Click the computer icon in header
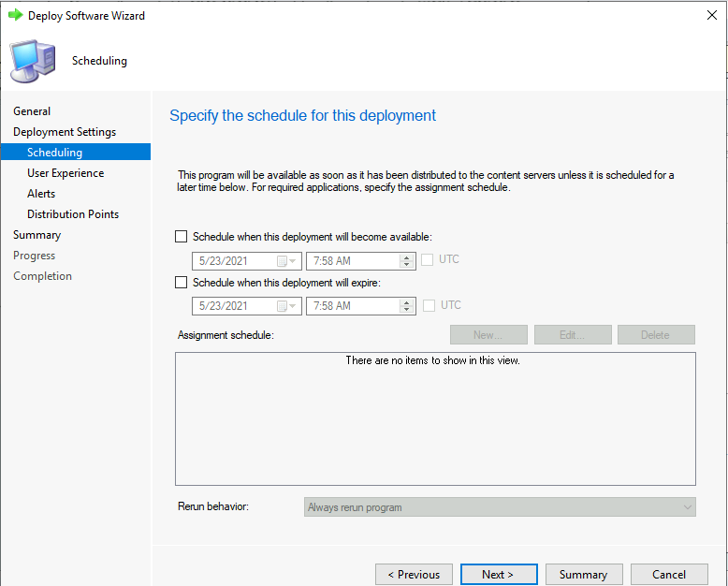The height and width of the screenshot is (586, 728). [x=33, y=61]
